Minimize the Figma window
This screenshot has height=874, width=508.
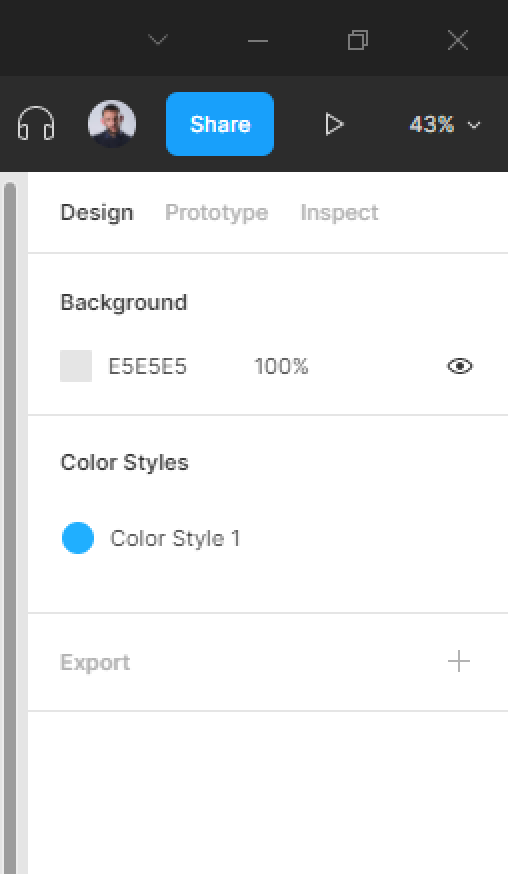tap(258, 40)
